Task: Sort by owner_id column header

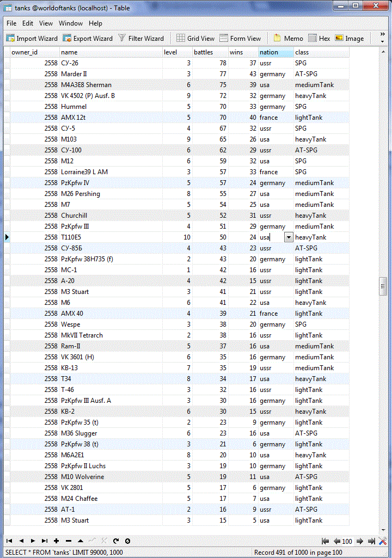Action: click(x=34, y=52)
